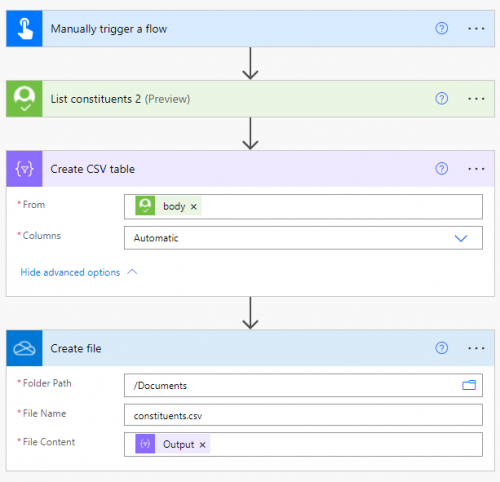Open help for Create CSV table

[x=441, y=169]
